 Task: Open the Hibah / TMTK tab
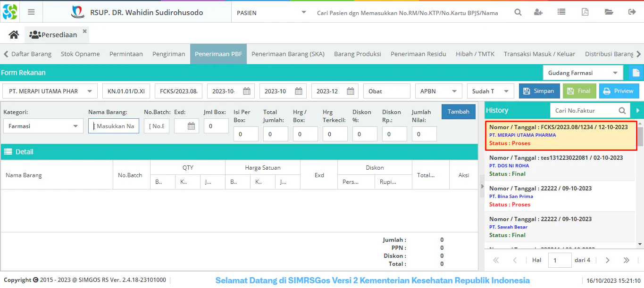tap(475, 54)
